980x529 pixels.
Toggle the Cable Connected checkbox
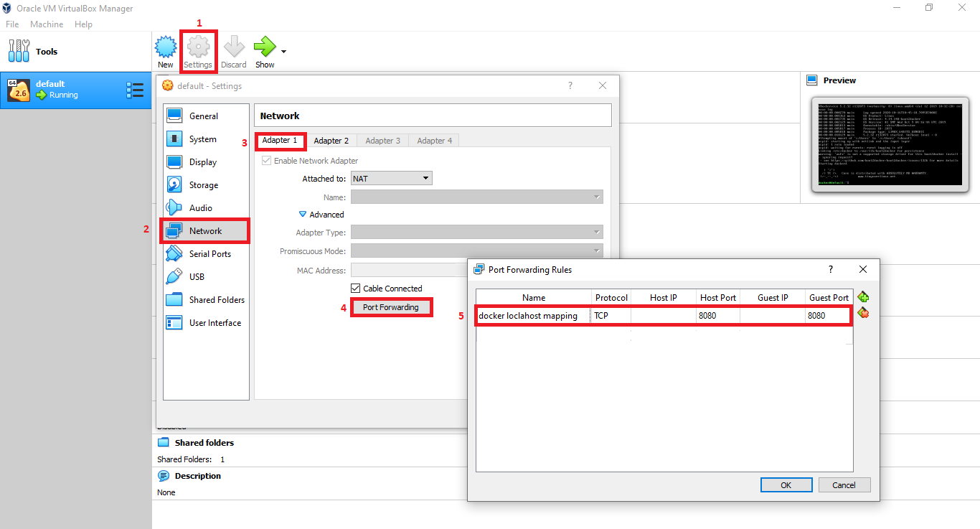pos(355,288)
